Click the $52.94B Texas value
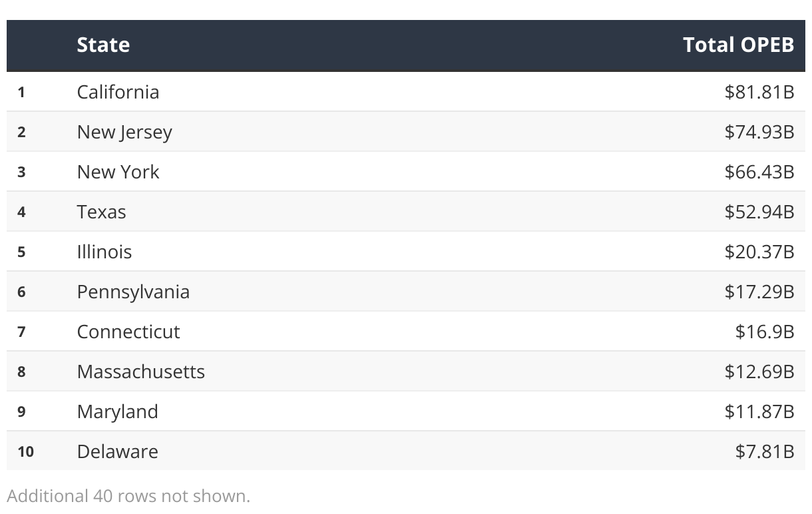812x514 pixels. [x=759, y=212]
